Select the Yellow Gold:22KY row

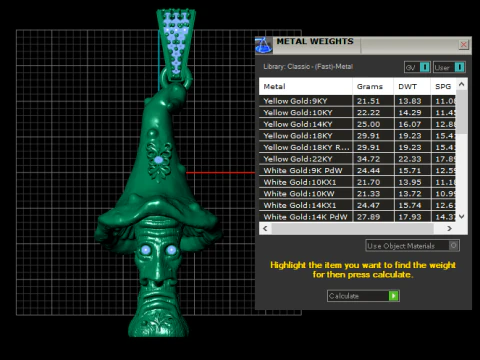coord(357,159)
